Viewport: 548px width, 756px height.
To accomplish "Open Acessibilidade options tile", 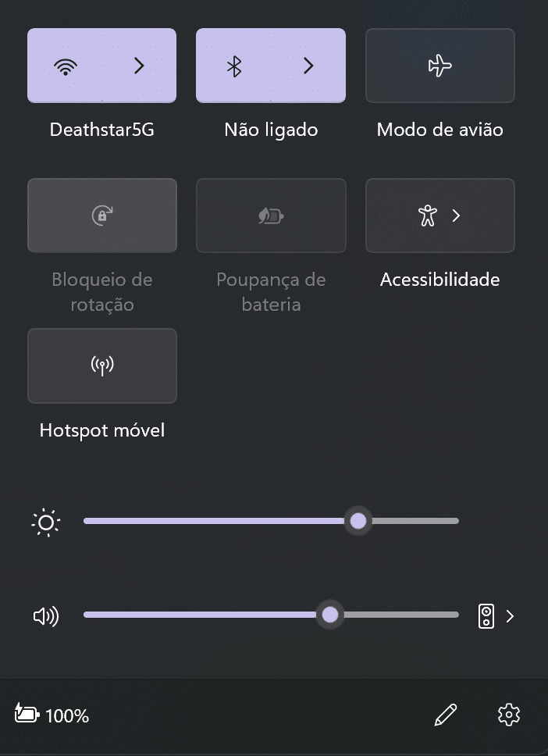I will 440,216.
